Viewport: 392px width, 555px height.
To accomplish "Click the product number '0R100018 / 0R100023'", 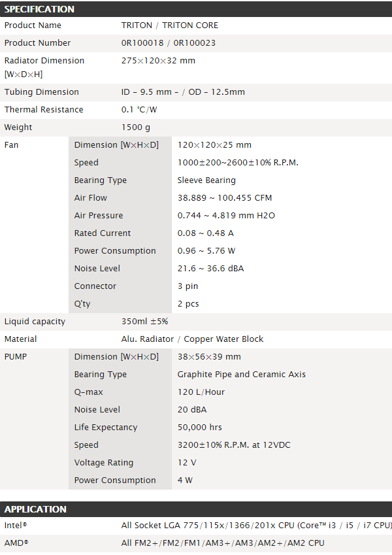I will point(169,43).
